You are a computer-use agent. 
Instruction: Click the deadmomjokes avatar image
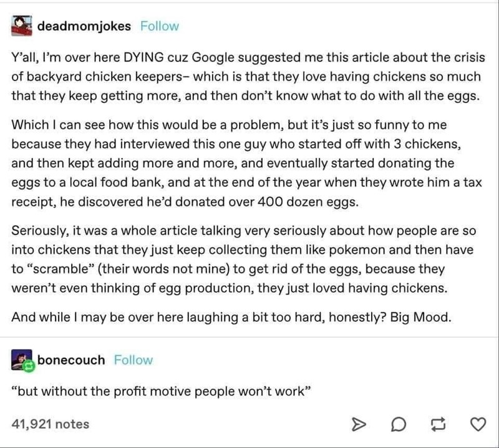point(22,26)
